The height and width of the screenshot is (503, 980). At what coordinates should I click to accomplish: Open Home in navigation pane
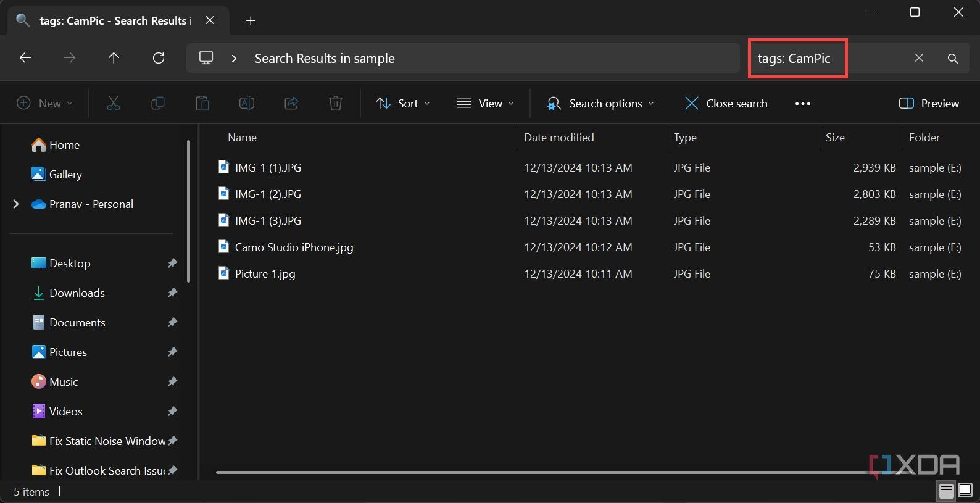[x=56, y=144]
